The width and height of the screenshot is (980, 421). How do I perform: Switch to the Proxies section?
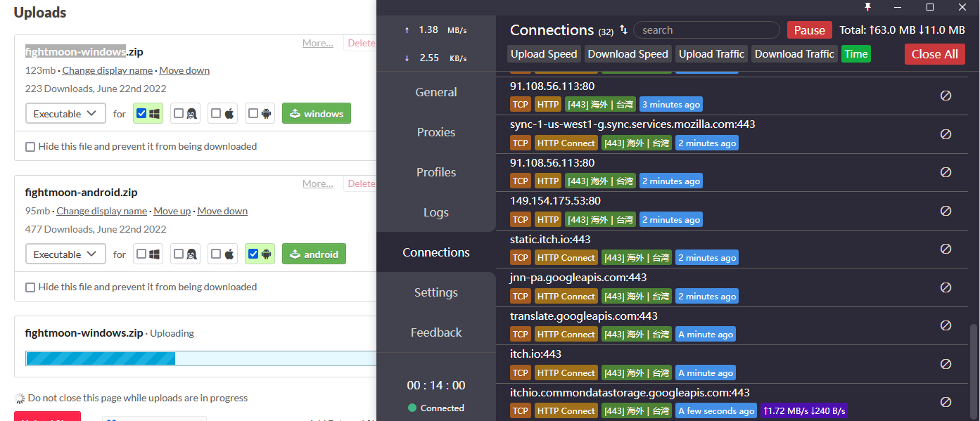(x=436, y=131)
